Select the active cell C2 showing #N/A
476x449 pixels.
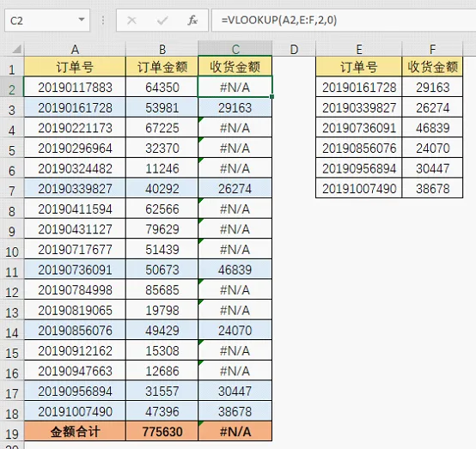[x=235, y=87]
